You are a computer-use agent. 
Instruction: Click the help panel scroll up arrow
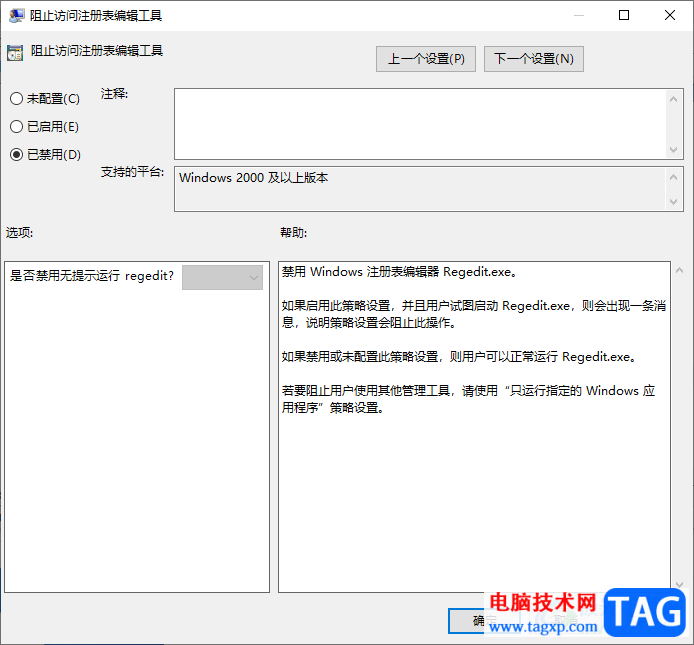tap(679, 270)
